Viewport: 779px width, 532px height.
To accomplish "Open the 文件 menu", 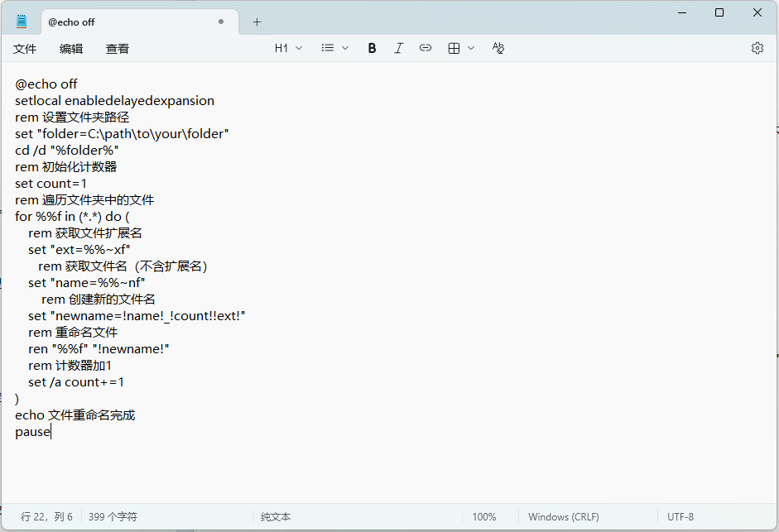I will [25, 49].
